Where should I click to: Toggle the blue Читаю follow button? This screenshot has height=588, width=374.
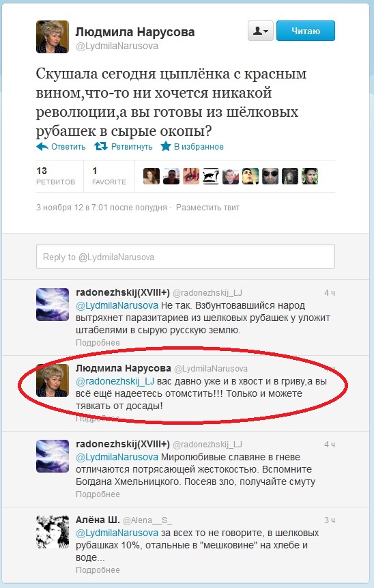306,31
